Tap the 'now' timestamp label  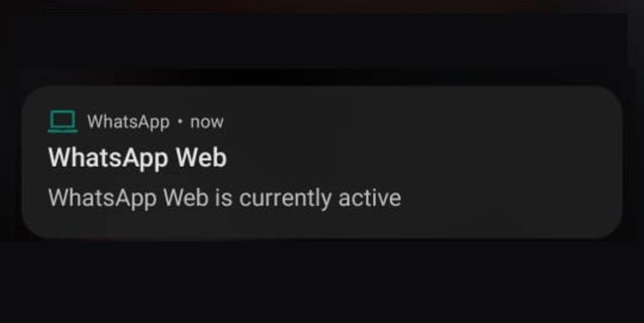click(207, 123)
